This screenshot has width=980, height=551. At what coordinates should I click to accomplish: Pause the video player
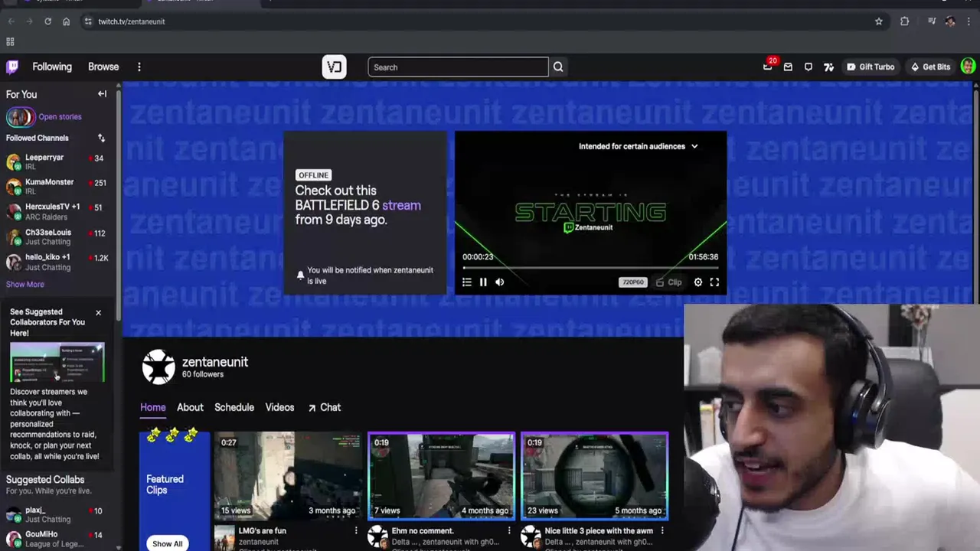point(483,282)
